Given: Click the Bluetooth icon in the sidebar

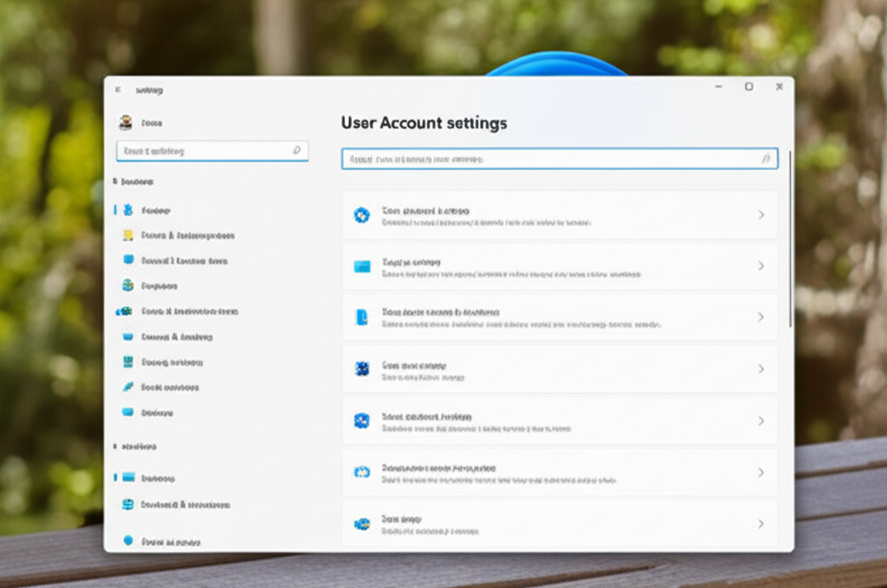Looking at the screenshot, I should (x=128, y=210).
